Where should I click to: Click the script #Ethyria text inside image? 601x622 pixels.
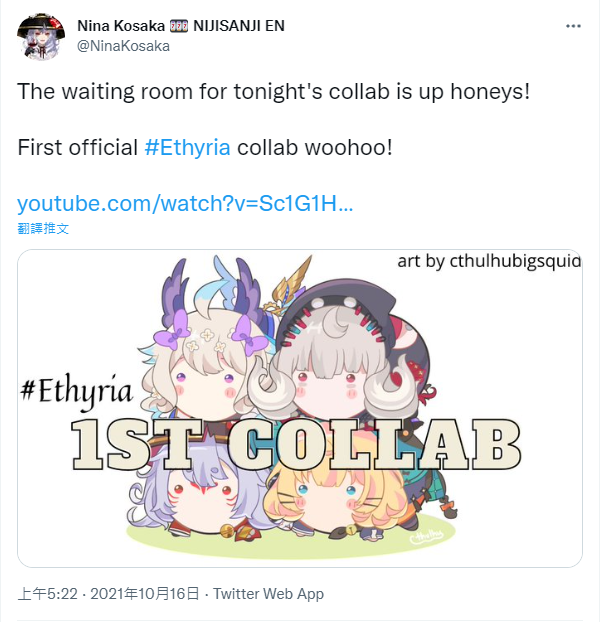76,391
